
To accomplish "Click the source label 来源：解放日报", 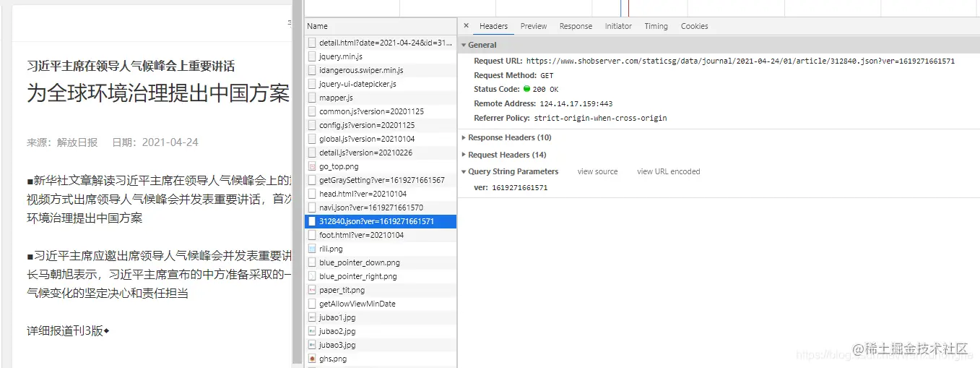I will [x=62, y=142].
